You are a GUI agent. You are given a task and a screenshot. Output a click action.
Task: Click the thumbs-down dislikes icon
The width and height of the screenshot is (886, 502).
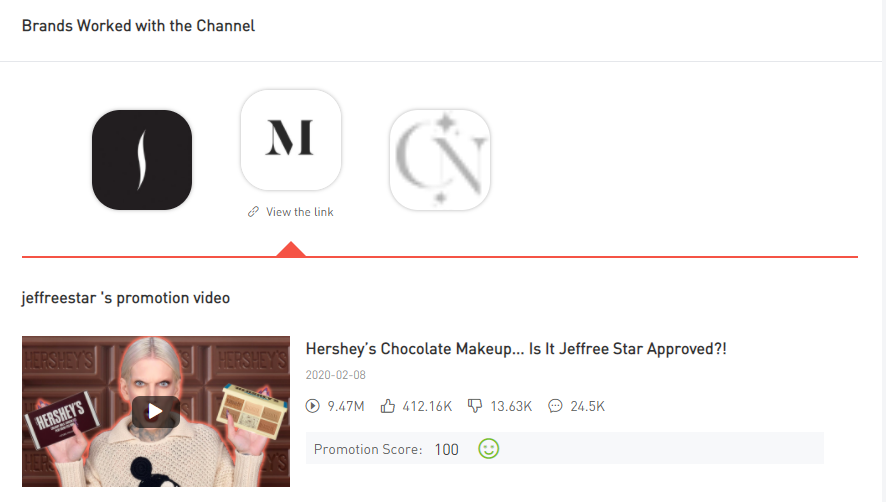coord(475,406)
